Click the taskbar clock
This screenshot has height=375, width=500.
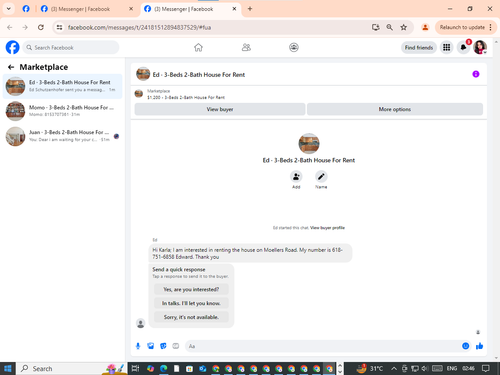pos(468,368)
